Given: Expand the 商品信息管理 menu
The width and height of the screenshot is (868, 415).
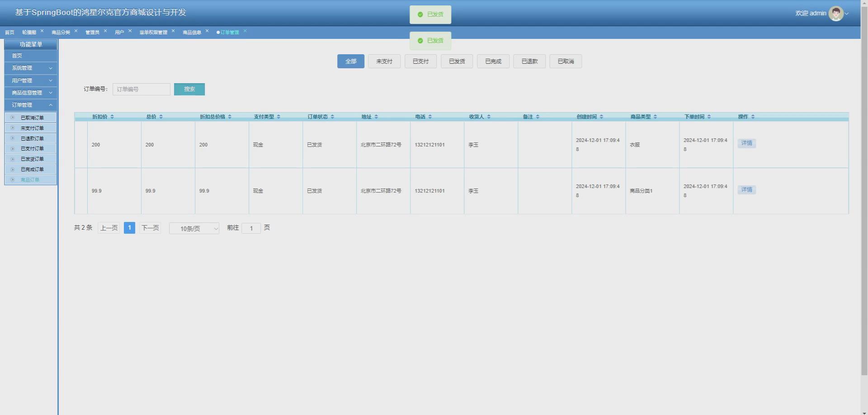Looking at the screenshot, I should (31, 93).
